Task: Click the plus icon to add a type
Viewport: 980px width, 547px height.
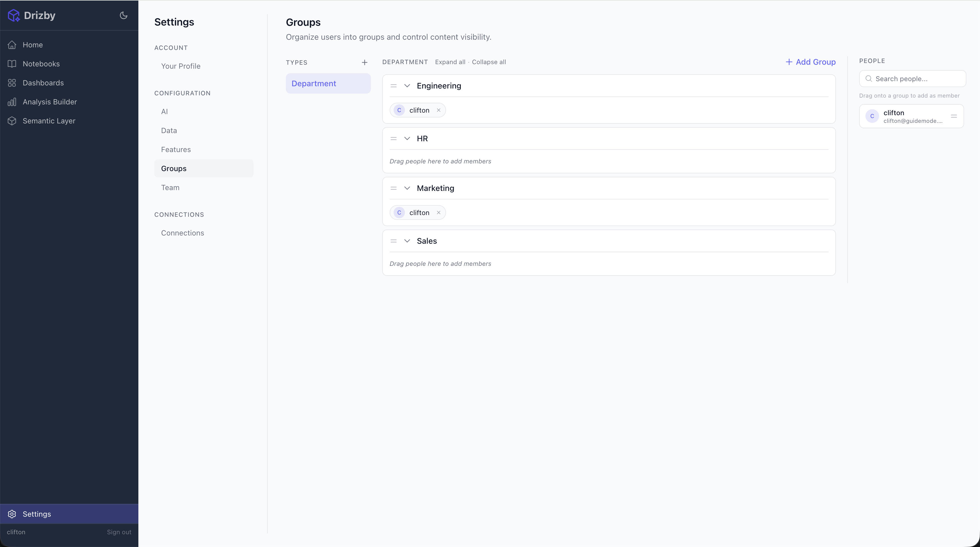Action: (x=364, y=62)
